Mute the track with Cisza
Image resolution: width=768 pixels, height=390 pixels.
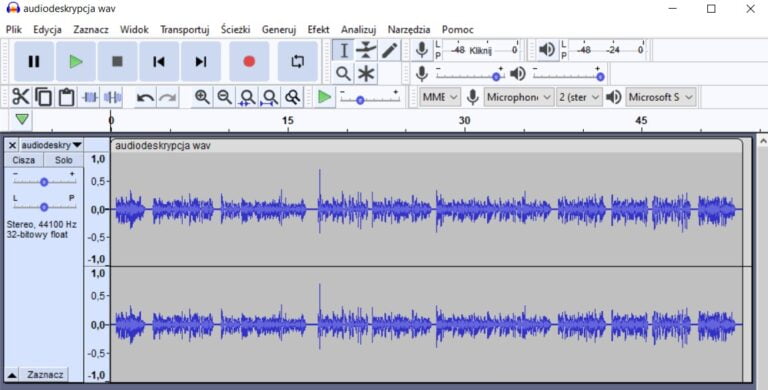[x=24, y=160]
